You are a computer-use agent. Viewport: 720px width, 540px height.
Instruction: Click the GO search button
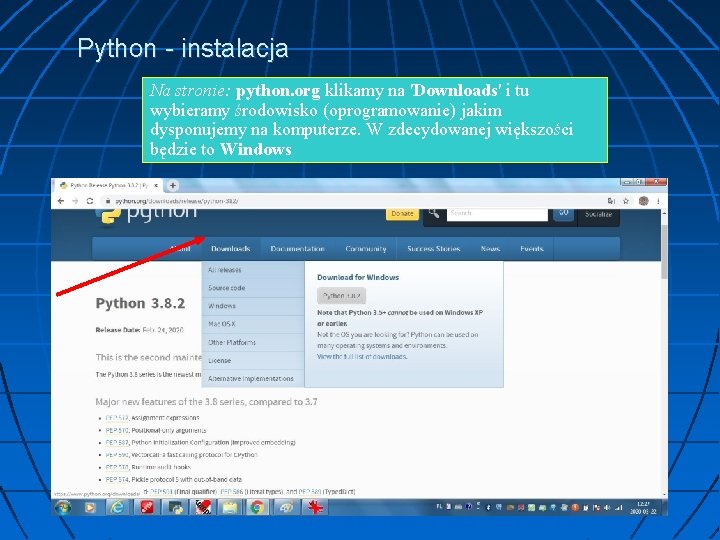pos(564,214)
